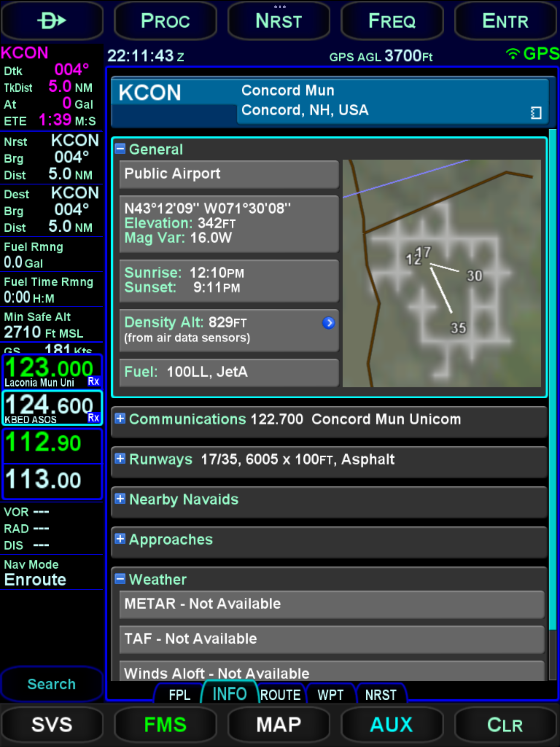This screenshot has height=747, width=560.
Task: Tap the CLR button
Action: point(505,725)
